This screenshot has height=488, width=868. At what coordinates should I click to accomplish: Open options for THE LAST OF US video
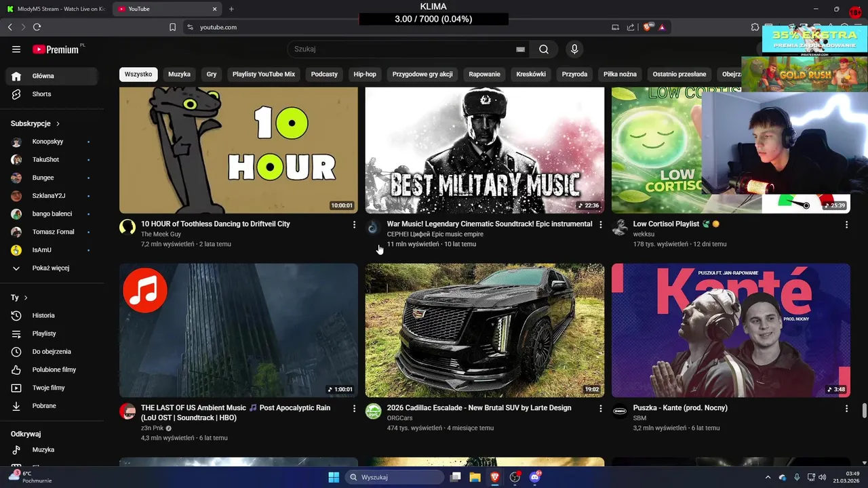point(354,409)
